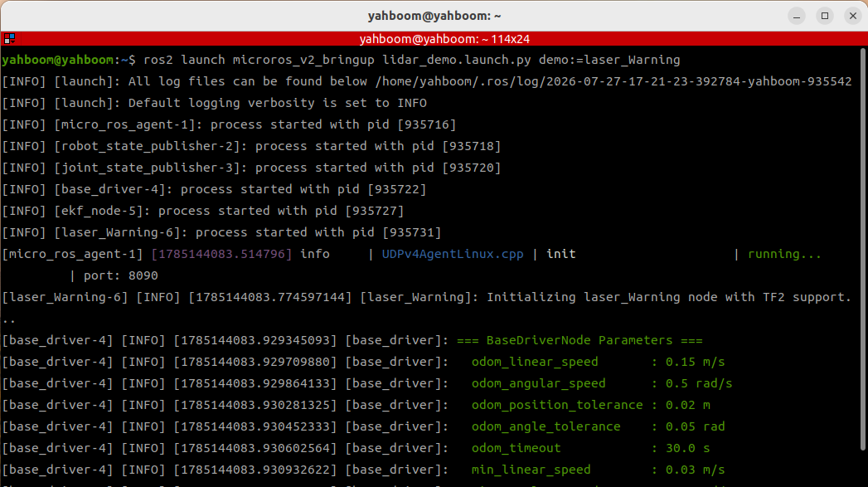Click the ekf_node-5 process started line
Screen dimensions: 868x487
point(203,211)
